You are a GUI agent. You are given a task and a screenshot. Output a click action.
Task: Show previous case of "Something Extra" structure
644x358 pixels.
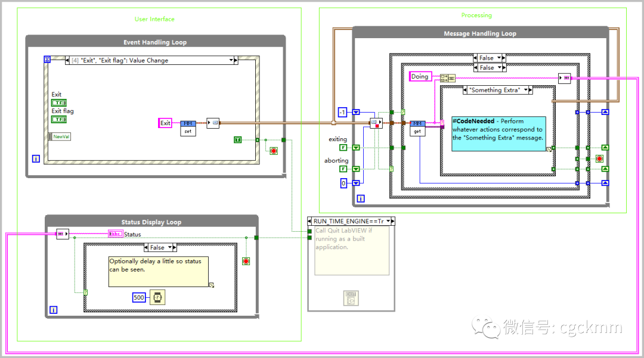pyautogui.click(x=465, y=90)
